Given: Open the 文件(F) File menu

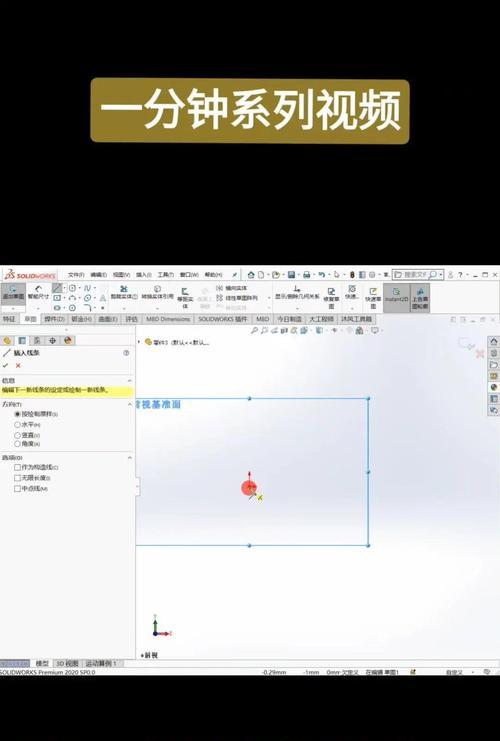Looking at the screenshot, I should (76, 275).
